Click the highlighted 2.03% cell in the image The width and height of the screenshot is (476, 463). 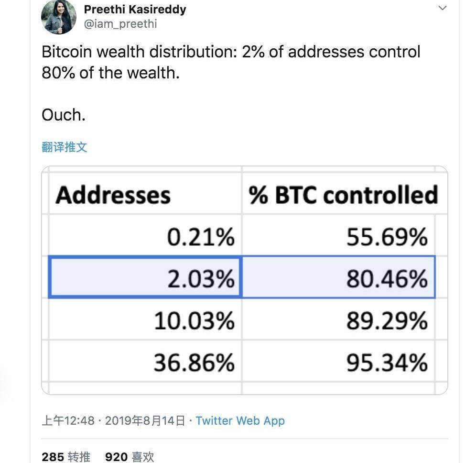tap(145, 277)
